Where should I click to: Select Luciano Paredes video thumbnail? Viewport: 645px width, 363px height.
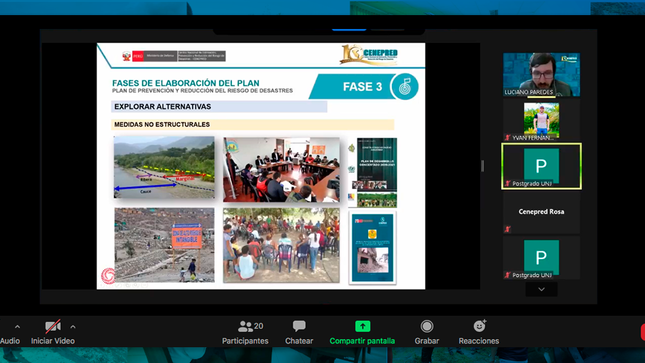click(x=541, y=74)
